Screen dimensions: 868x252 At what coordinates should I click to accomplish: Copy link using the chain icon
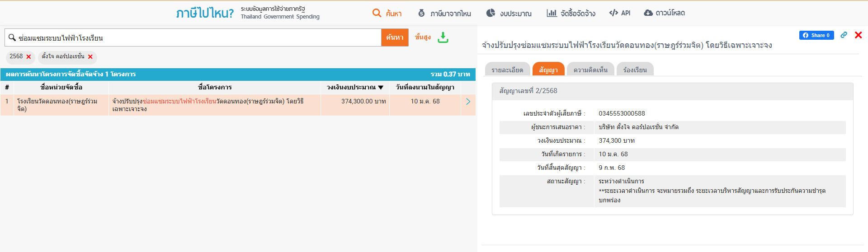point(844,35)
